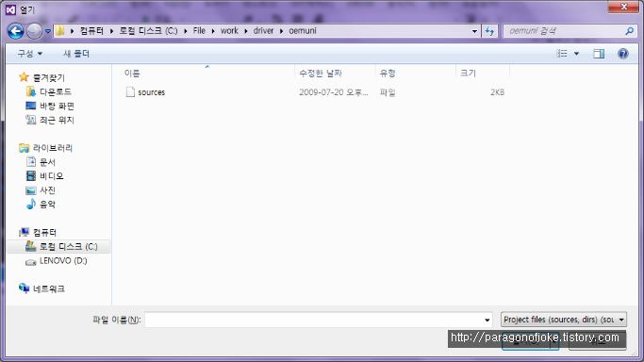Screen dimensions: 644x362
Task: Open the 문서 library
Action: 47,162
